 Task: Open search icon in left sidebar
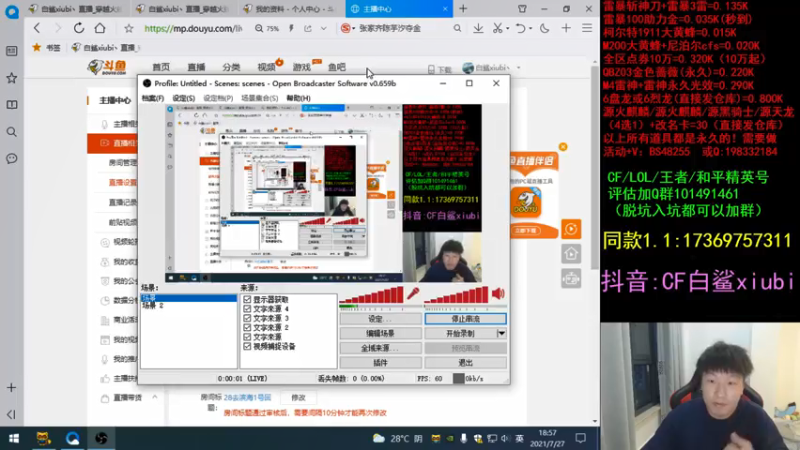click(x=12, y=132)
